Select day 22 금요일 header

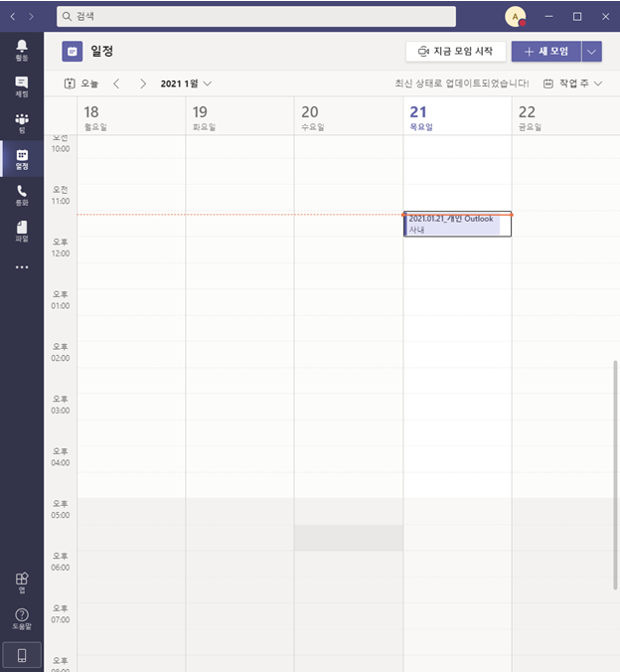(565, 116)
